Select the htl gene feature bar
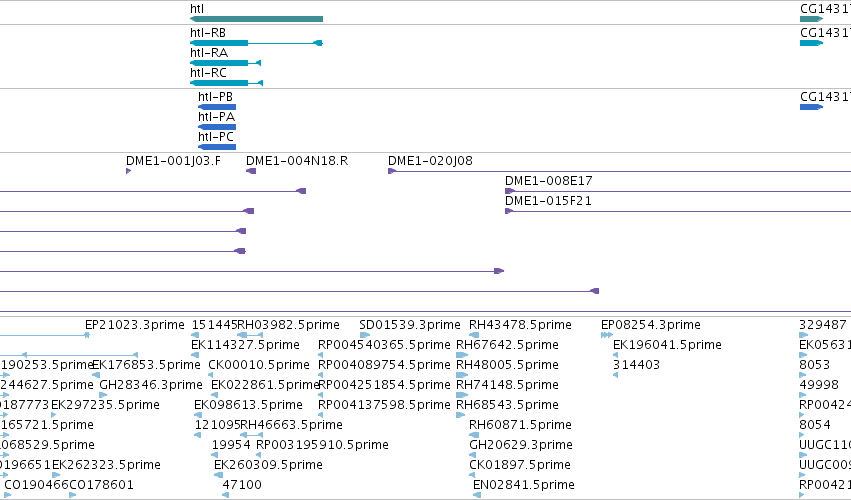 click(256, 19)
